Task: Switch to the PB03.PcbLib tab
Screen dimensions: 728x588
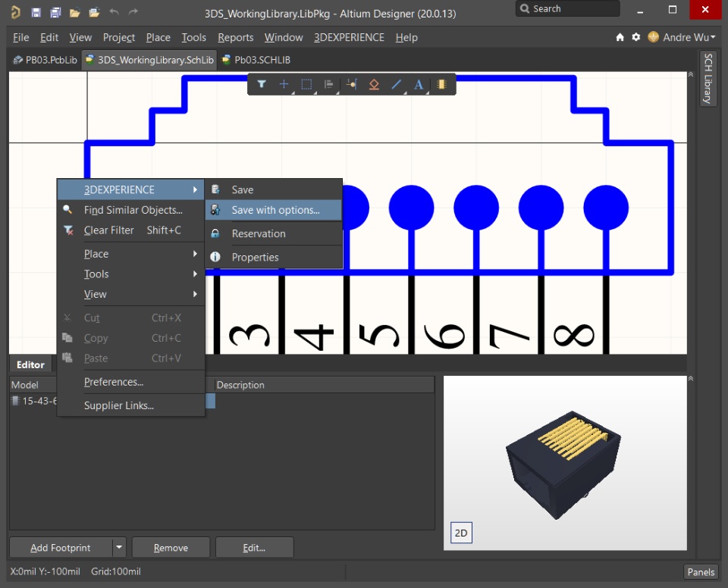Action: 45,60
